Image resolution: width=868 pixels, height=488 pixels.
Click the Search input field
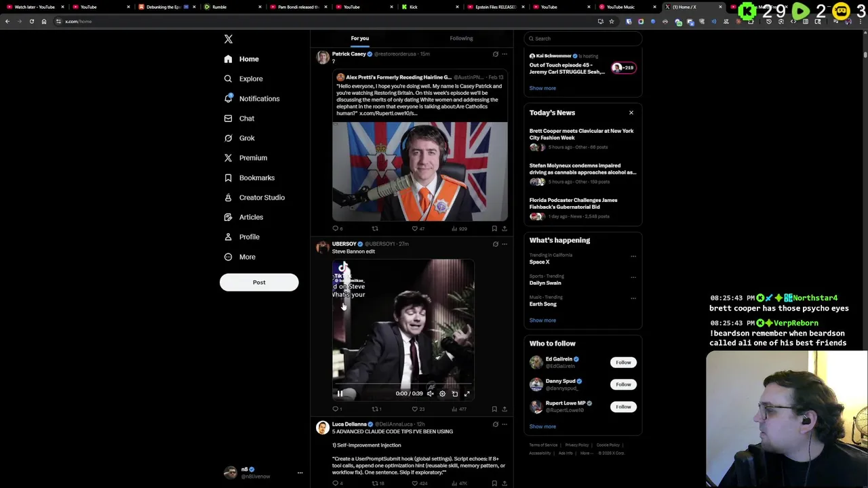click(583, 39)
